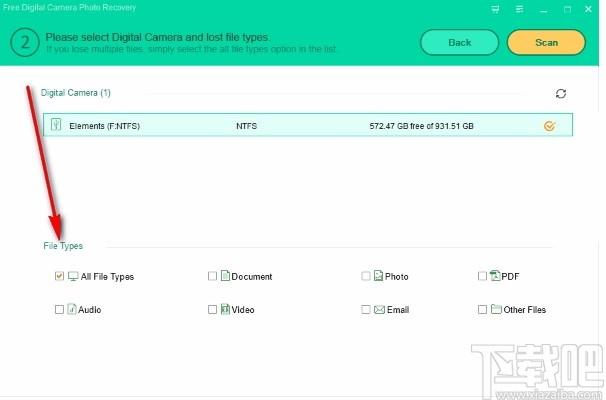The height and width of the screenshot is (400, 606).
Task: Uncheck the All File Types checkbox
Action: tap(59, 276)
